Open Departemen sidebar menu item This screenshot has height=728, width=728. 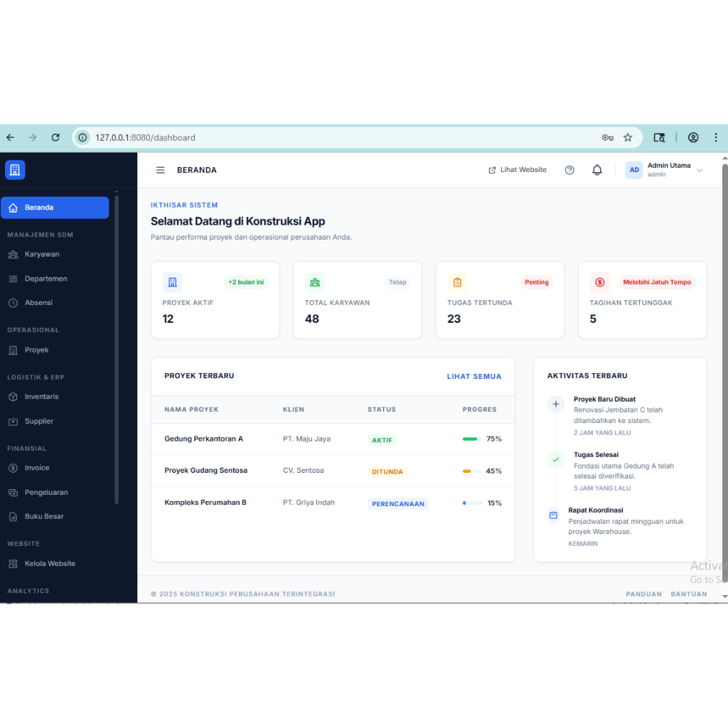(55, 279)
